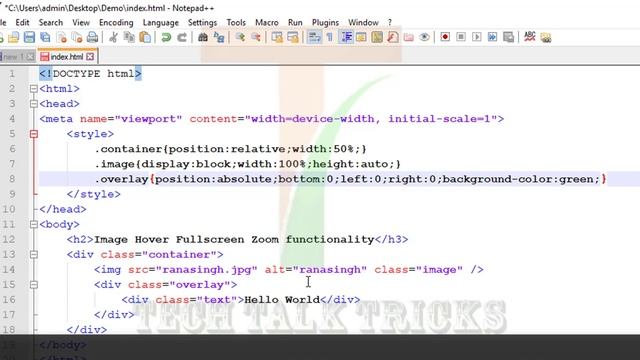Click the Close document toolbar icon
The width and height of the screenshot is (640, 360).
[x=61, y=38]
